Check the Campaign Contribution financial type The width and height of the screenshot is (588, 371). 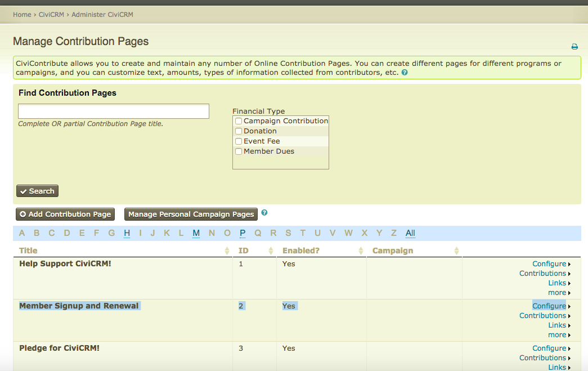pos(239,121)
